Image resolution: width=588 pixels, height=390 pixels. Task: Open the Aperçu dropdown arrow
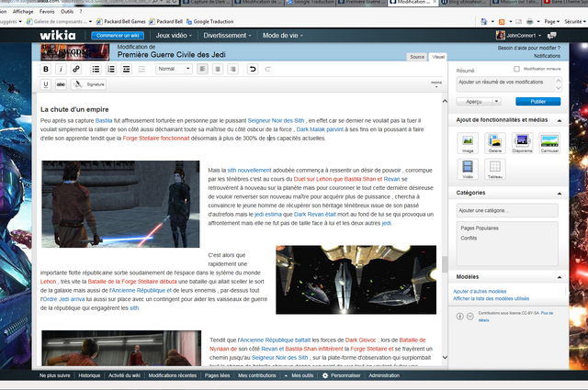[496, 102]
